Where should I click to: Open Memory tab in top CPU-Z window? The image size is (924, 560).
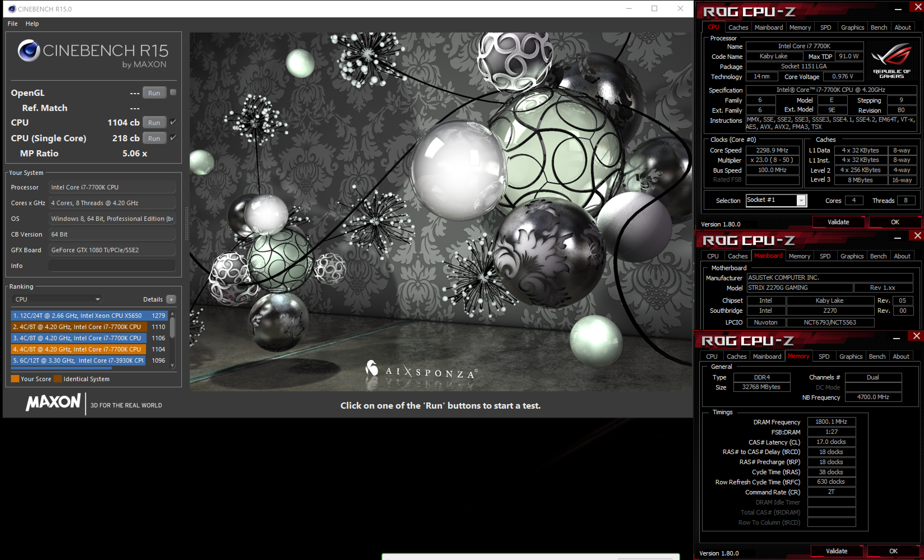[x=800, y=27]
